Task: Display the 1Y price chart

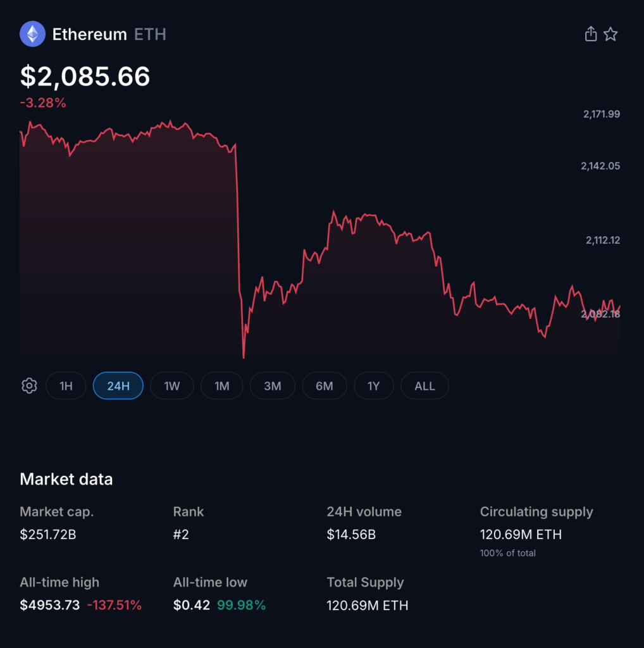Action: 373,385
